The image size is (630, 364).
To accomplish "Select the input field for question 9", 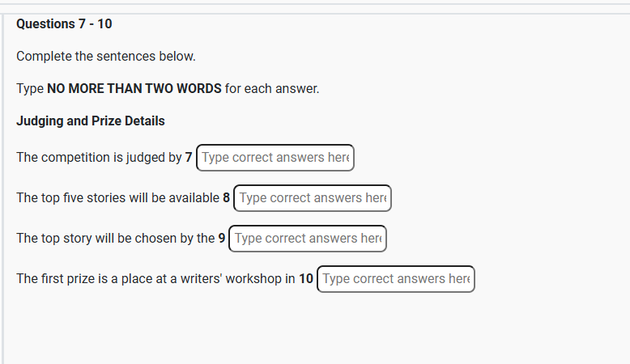I will click(308, 239).
